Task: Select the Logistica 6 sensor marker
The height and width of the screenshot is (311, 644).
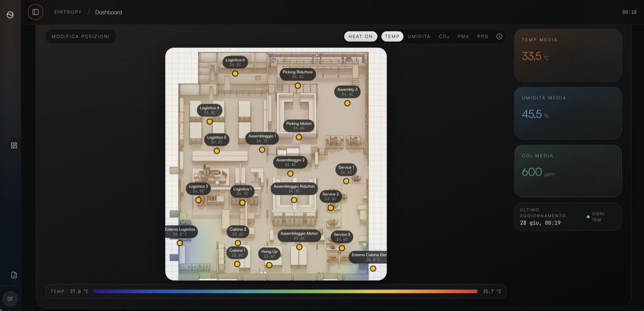Action: 235,73
